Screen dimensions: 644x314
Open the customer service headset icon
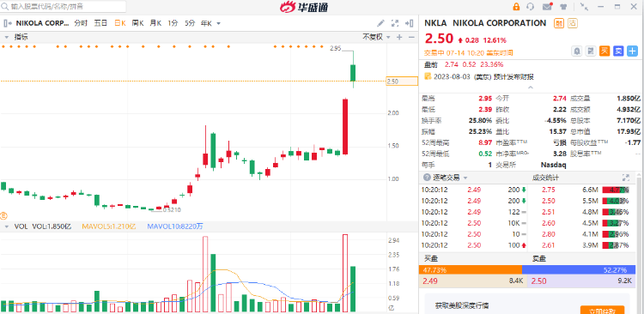531,7
